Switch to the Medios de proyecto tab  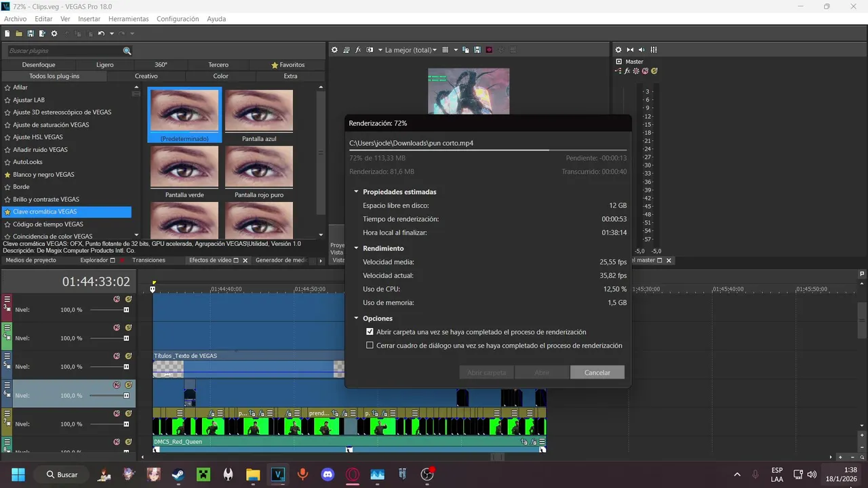[x=31, y=260]
